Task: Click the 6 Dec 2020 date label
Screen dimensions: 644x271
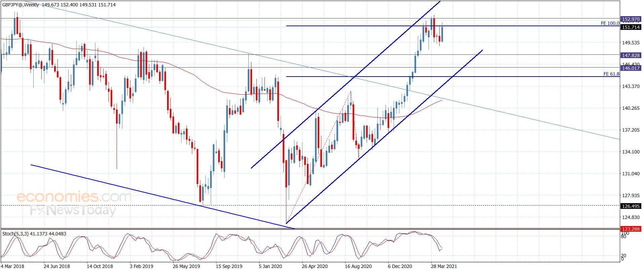Action: (x=400, y=266)
